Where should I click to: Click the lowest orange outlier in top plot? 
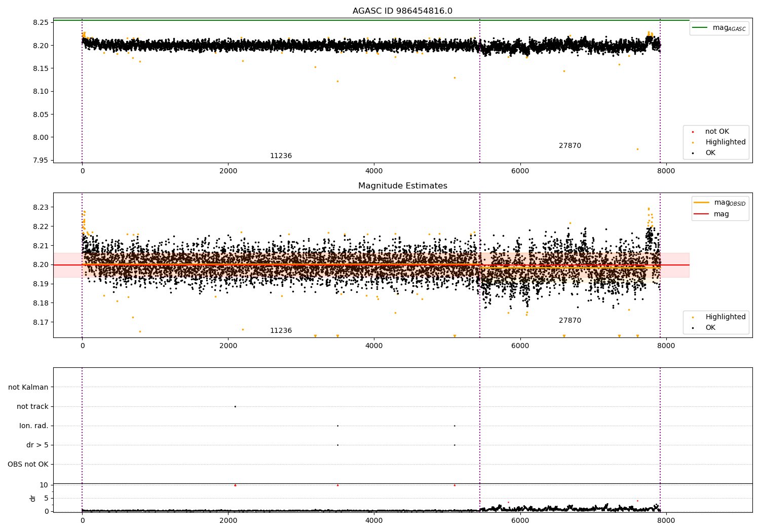tap(637, 149)
